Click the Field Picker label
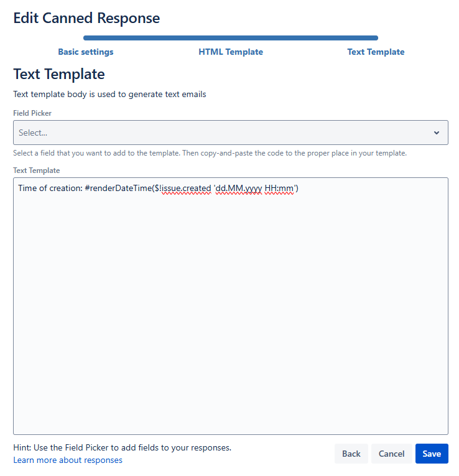This screenshot has width=459, height=476. (x=32, y=113)
